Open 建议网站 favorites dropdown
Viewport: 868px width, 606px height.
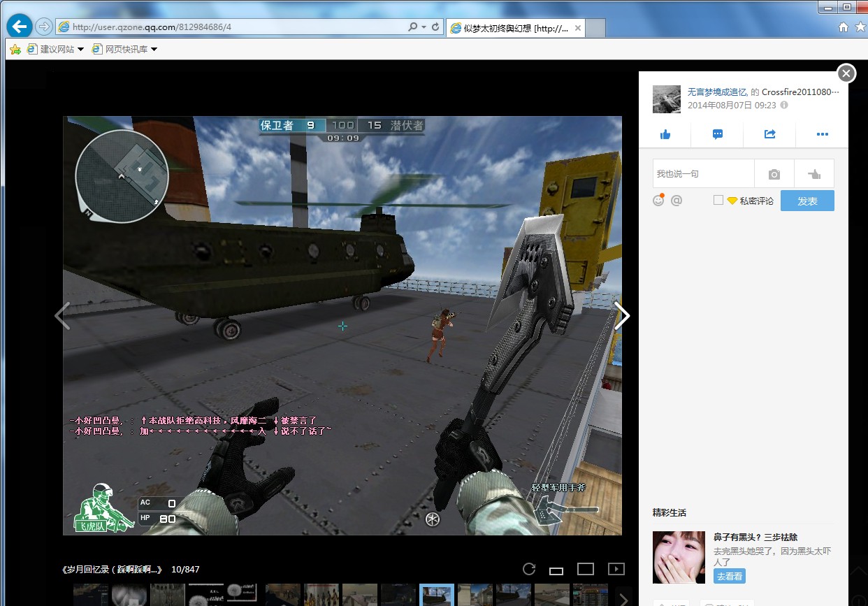pos(55,49)
